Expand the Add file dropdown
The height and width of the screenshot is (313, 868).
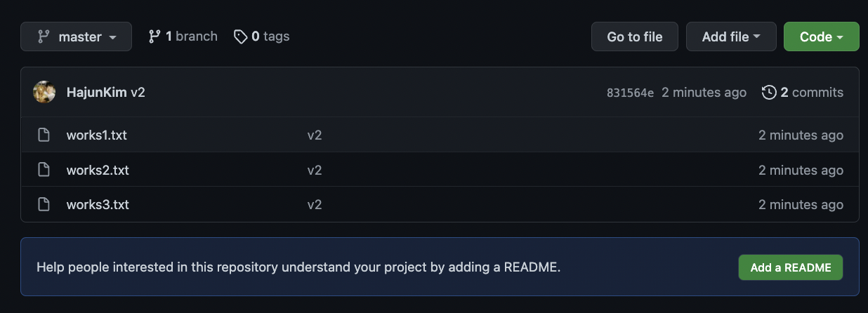731,36
